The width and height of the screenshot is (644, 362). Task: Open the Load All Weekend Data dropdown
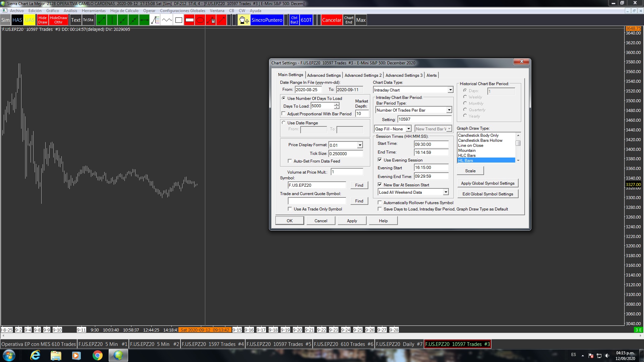pos(445,192)
